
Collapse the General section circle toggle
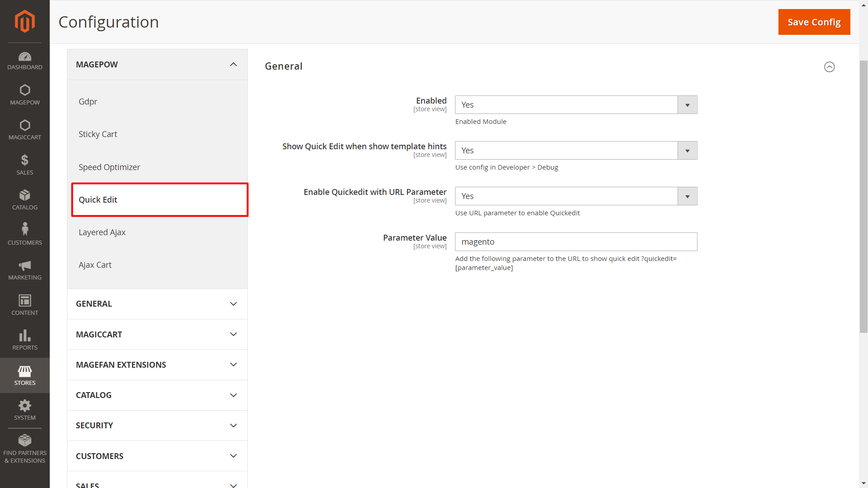[x=829, y=67]
